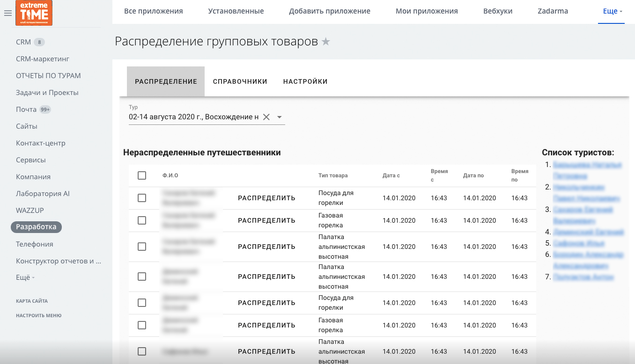
Task: Select Разработка in the sidebar
Action: pyautogui.click(x=36, y=227)
